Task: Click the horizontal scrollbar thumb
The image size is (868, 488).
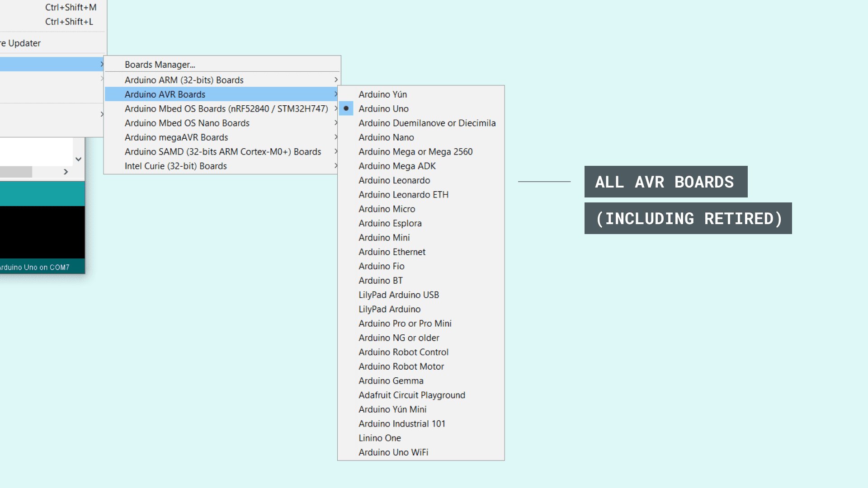Action: (16, 172)
